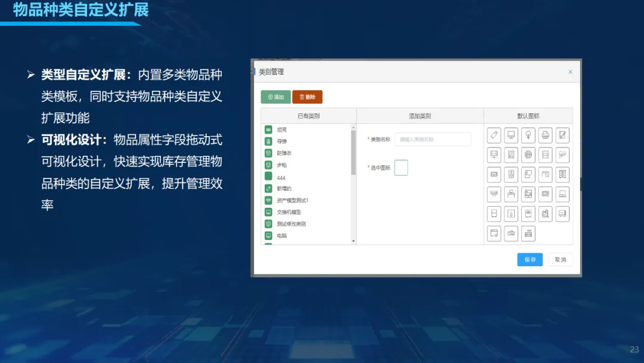Viewport: 644px width, 363px height.
Task: Choose the light bulb default icon
Action: pos(528,136)
